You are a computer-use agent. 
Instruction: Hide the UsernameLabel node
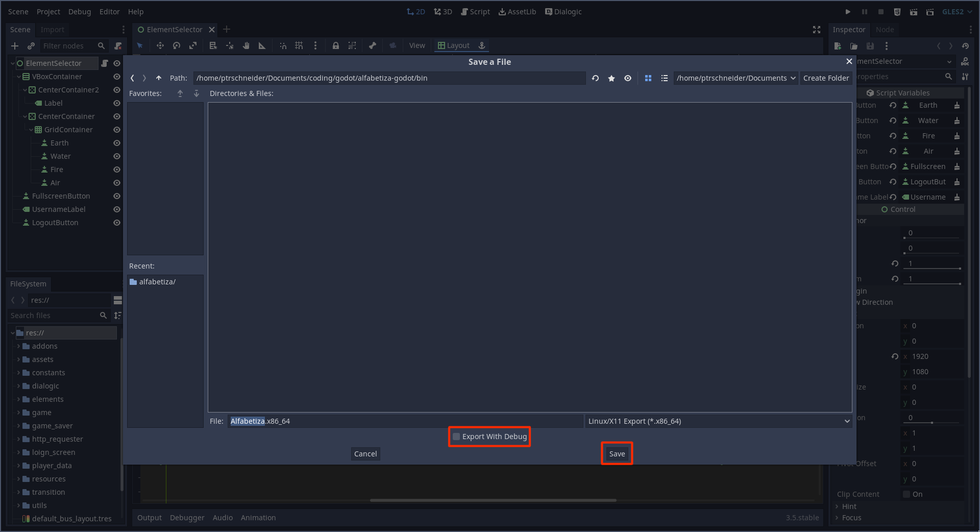pos(117,209)
